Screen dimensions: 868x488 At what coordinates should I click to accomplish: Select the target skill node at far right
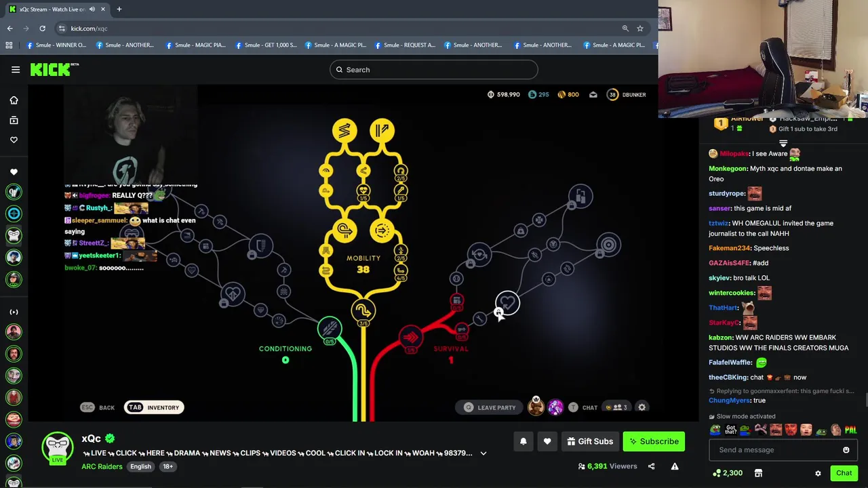[608, 245]
